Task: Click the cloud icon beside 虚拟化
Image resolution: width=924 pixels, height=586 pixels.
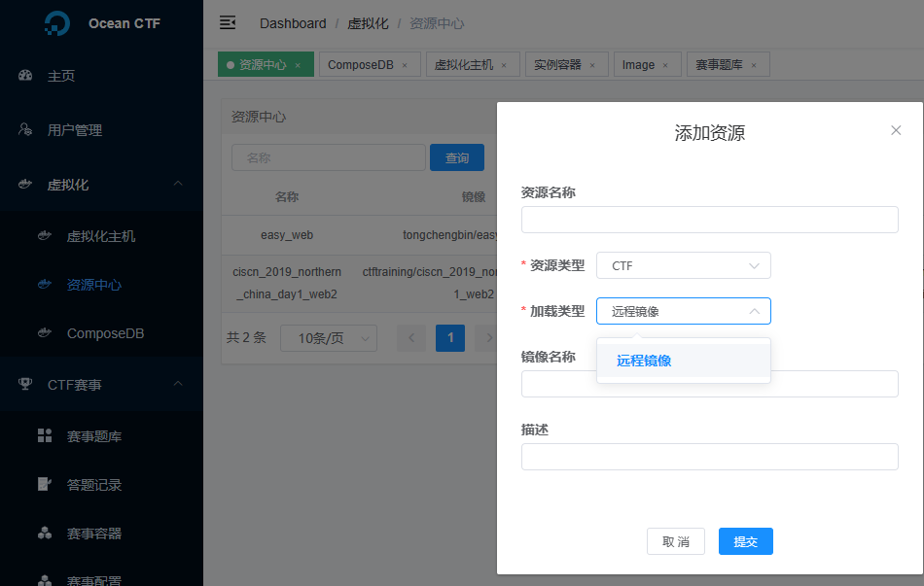Action: 25,184
